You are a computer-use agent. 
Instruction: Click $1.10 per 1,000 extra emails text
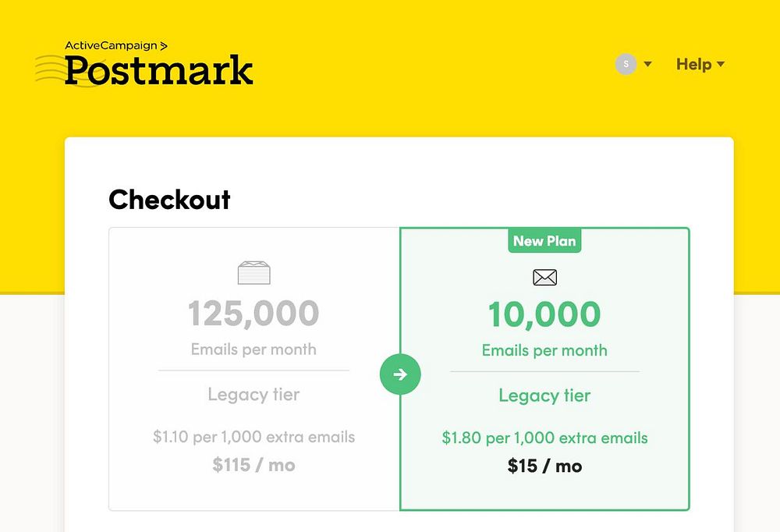pyautogui.click(x=253, y=437)
